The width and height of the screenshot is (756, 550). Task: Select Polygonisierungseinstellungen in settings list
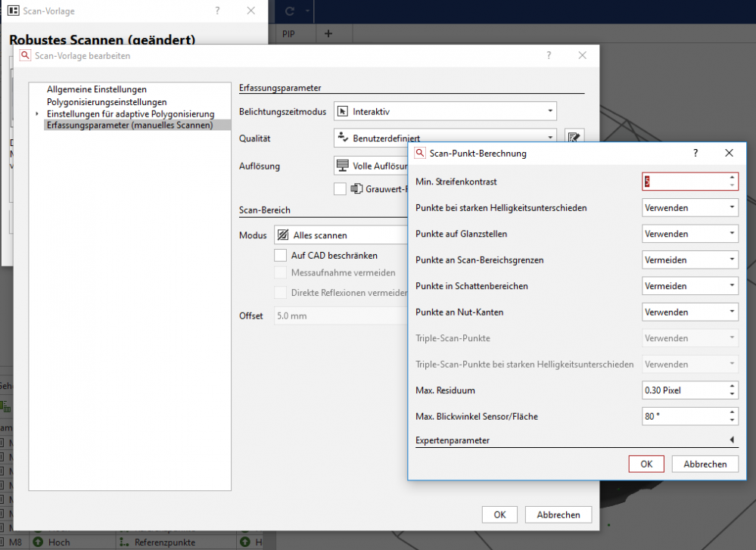[107, 101]
